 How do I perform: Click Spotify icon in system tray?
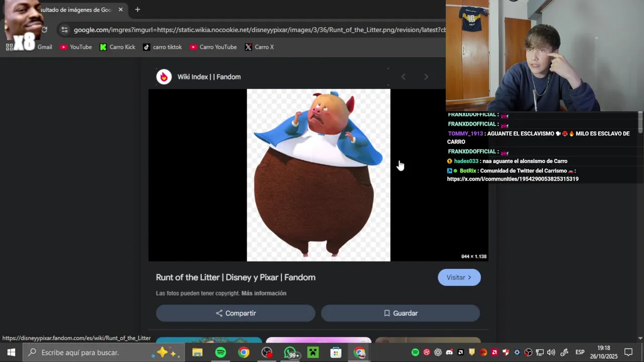point(415,352)
